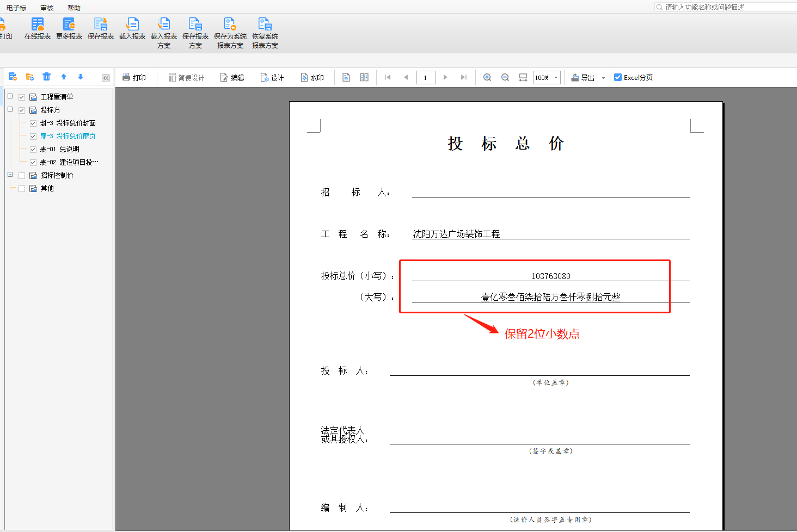
Task: Open 简便设计 simple design
Action: [186, 78]
